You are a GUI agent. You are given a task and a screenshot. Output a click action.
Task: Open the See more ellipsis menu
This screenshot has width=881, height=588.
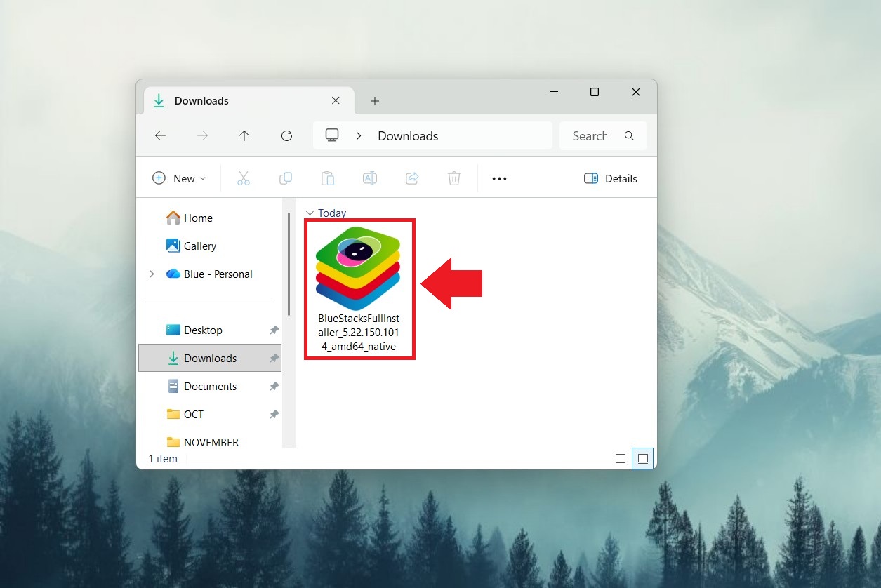tap(499, 178)
